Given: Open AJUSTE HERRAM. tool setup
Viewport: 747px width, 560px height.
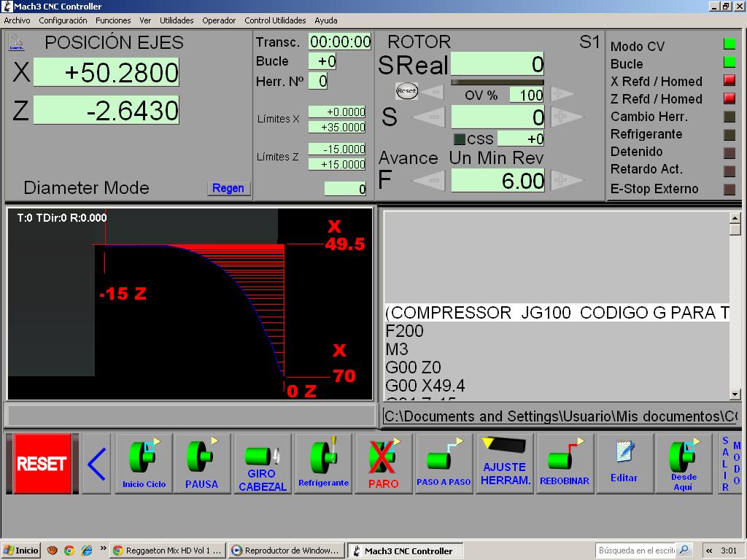Looking at the screenshot, I should pos(504,463).
